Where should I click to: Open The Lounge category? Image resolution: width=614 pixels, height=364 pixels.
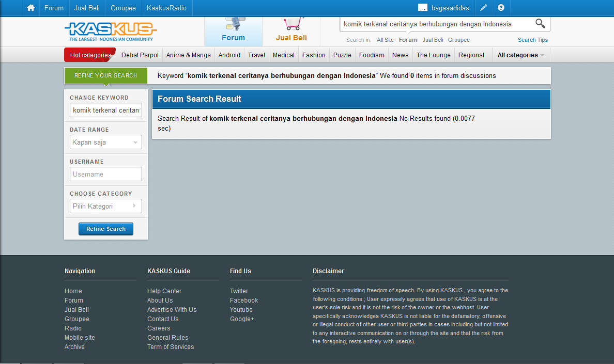434,55
